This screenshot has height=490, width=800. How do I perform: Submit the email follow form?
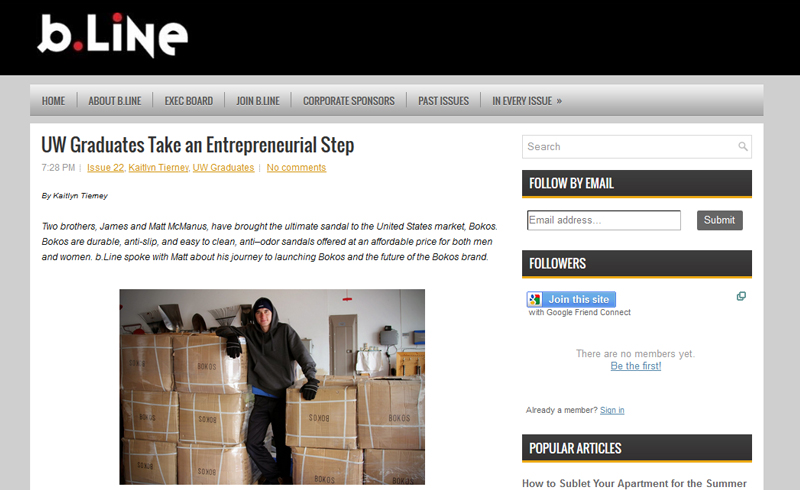click(x=719, y=220)
